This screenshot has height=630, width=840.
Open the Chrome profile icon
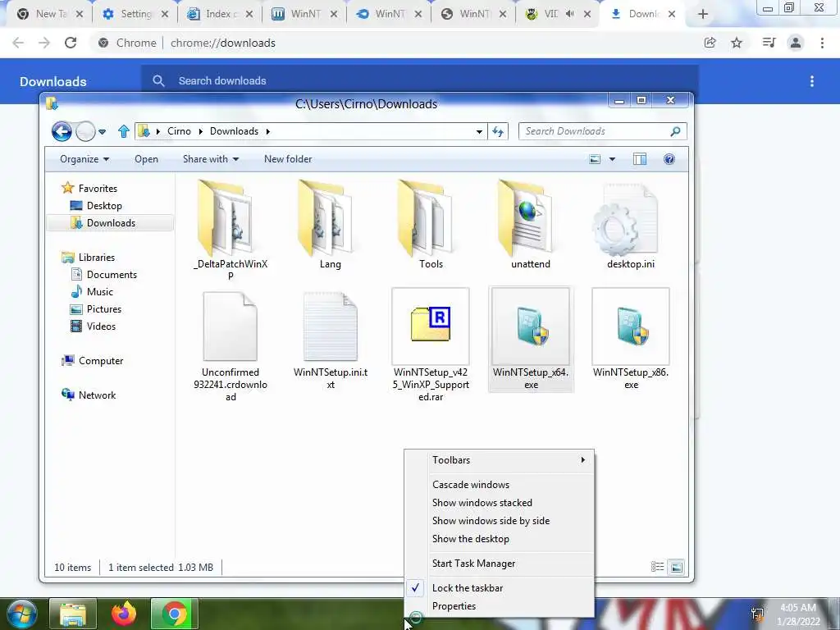click(x=796, y=43)
